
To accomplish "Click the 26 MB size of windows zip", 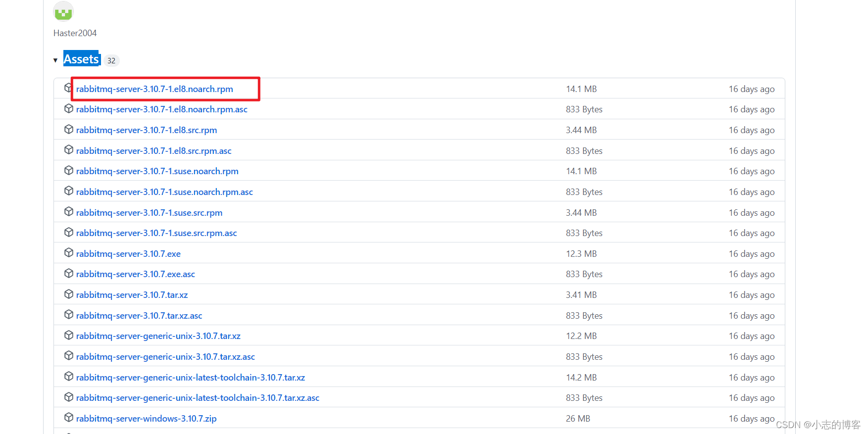I will click(578, 419).
